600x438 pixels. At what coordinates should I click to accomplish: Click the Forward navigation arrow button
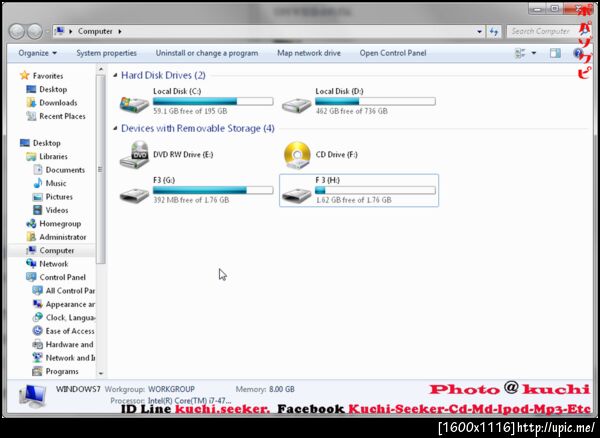pyautogui.click(x=35, y=31)
